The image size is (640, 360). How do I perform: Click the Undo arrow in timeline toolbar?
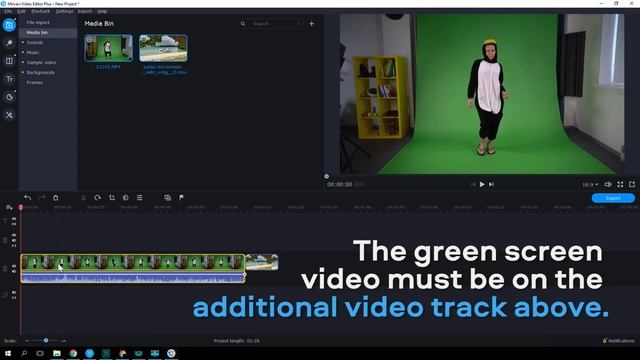[x=27, y=198]
